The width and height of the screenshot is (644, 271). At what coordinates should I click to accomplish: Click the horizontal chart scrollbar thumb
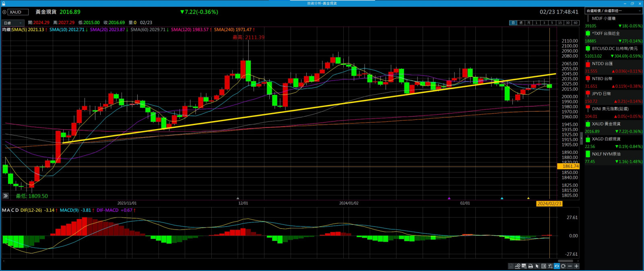click(565, 261)
